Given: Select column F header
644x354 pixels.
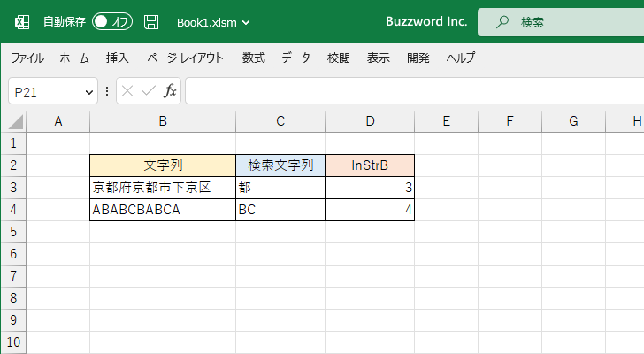Looking at the screenshot, I should (510, 121).
